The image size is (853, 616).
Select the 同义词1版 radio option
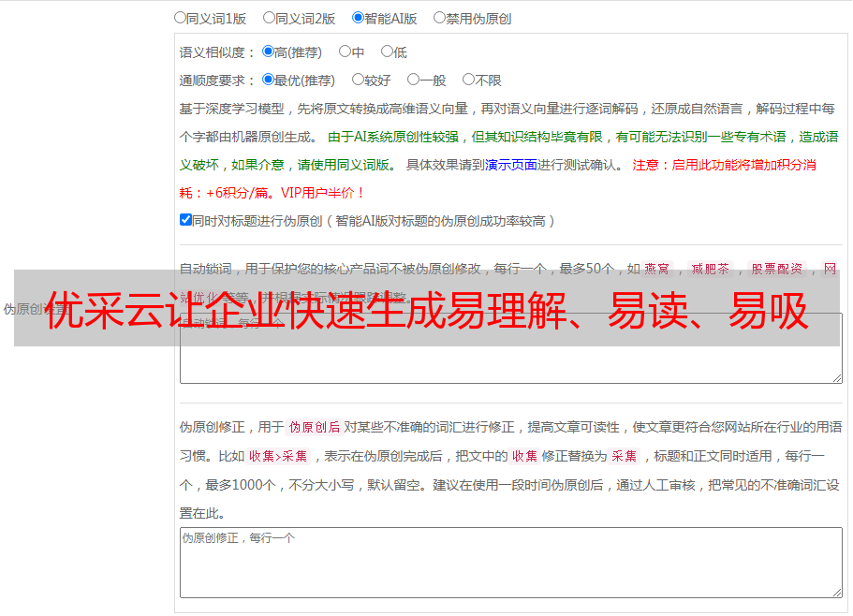(180, 18)
